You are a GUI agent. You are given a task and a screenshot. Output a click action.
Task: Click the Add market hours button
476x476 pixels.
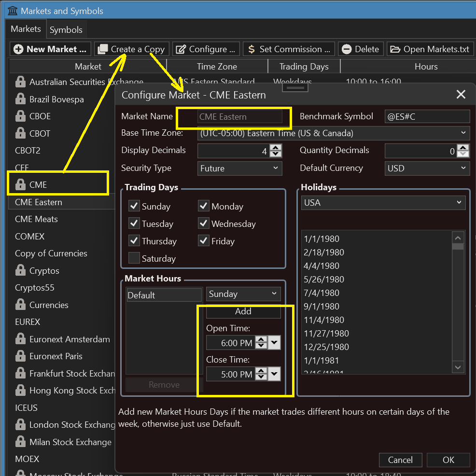point(243,311)
